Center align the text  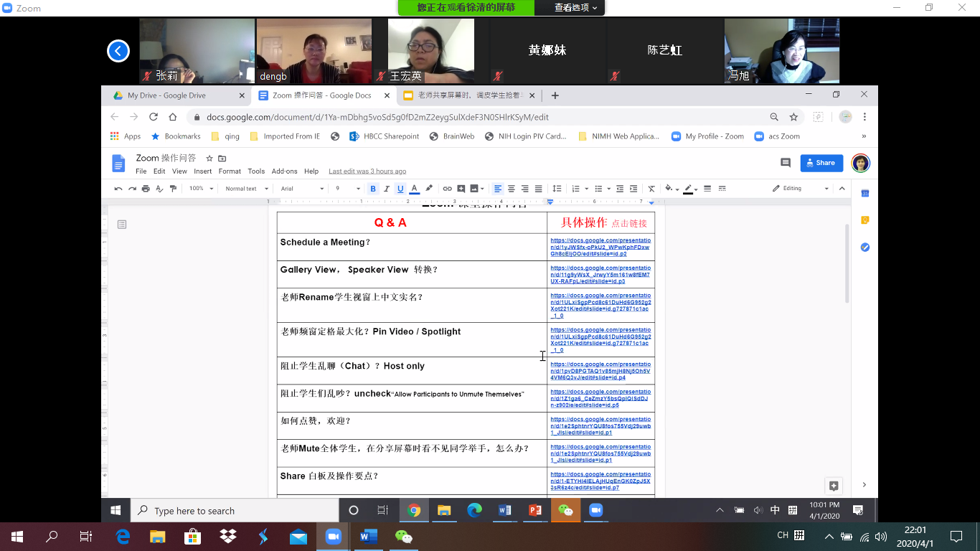click(511, 189)
